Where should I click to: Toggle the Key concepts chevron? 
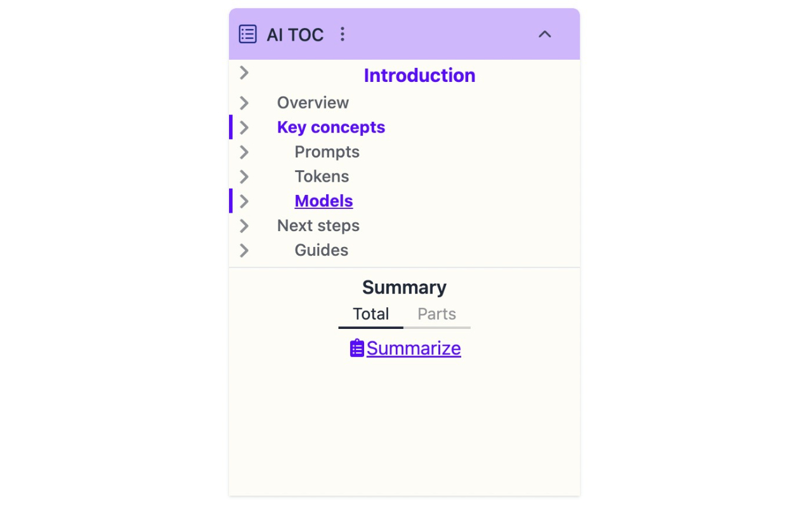coord(244,128)
